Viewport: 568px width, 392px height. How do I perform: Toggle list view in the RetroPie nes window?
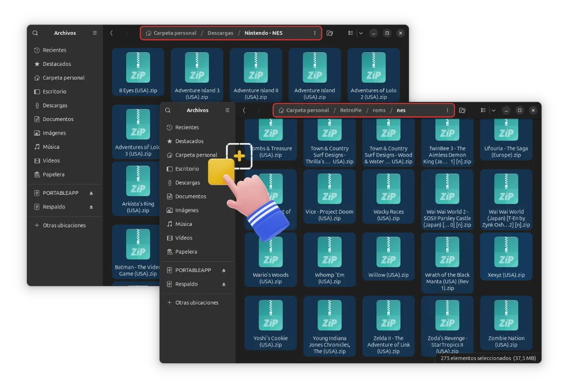click(x=483, y=111)
